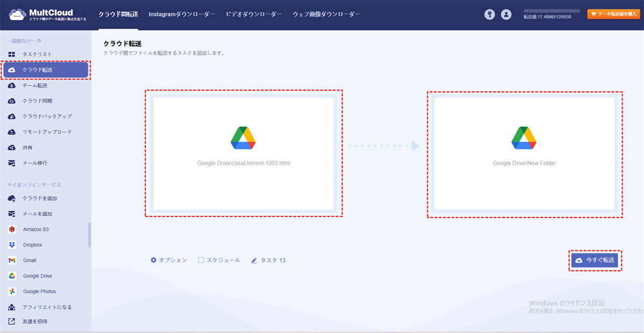
Task: Click Amazon S3 label in sidebar
Action: [x=35, y=229]
